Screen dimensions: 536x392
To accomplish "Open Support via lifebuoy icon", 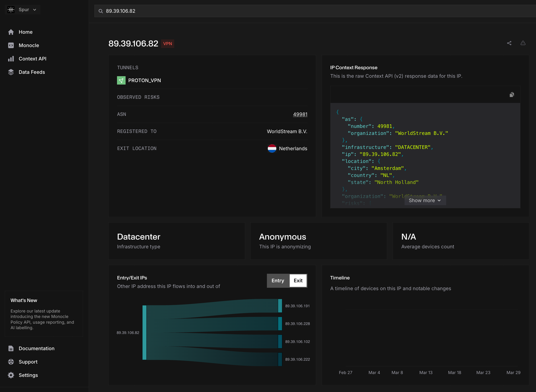I will (x=11, y=362).
